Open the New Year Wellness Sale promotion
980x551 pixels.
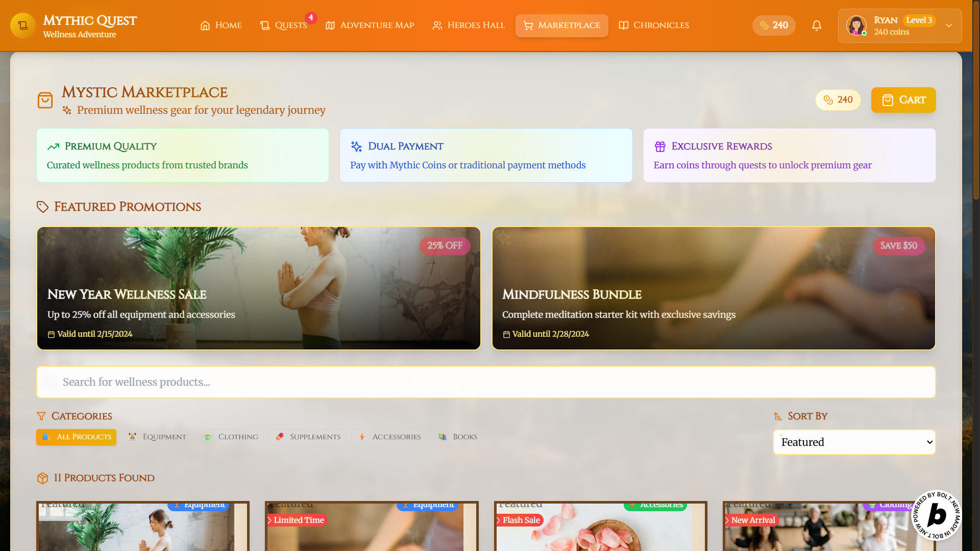(x=258, y=288)
